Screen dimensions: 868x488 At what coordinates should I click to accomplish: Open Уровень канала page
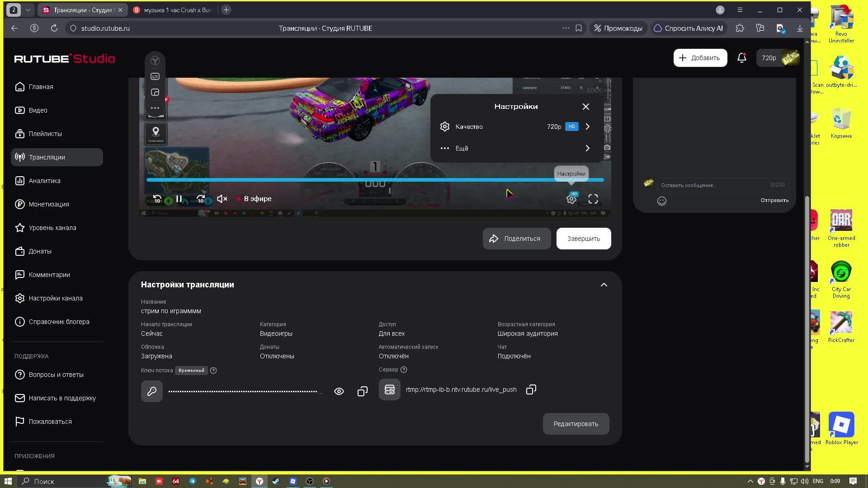[x=57, y=228]
